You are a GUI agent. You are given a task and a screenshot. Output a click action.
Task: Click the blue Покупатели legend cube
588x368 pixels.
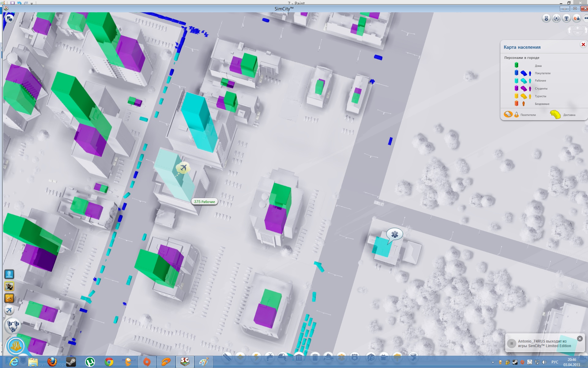[516, 73]
